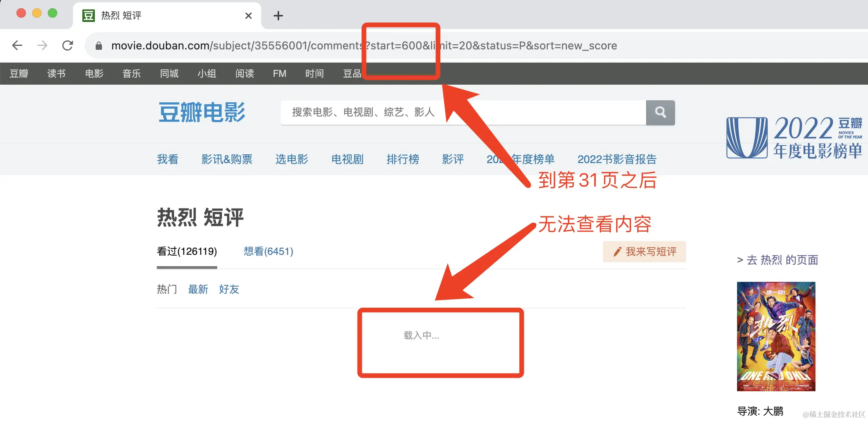Open 读书 in the top navigation bar

[56, 73]
